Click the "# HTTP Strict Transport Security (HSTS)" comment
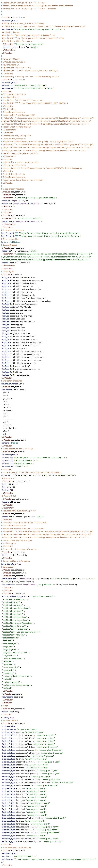Screen dimensions: 98x868 point(21,162)
